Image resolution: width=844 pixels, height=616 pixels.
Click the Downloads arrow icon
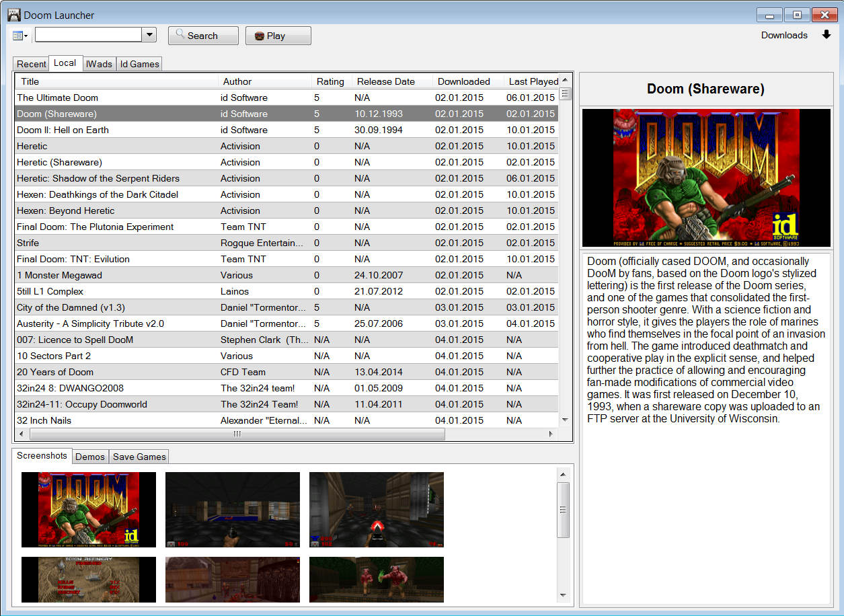click(827, 35)
